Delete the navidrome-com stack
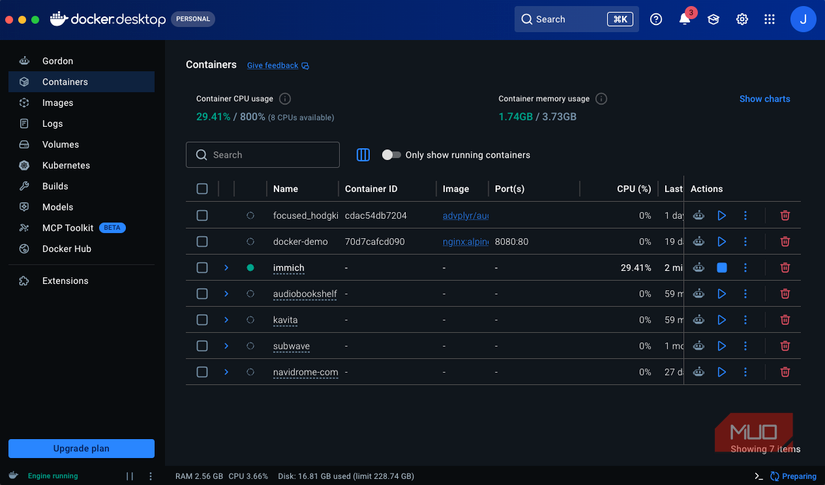This screenshot has height=485, width=825. pyautogui.click(x=784, y=372)
